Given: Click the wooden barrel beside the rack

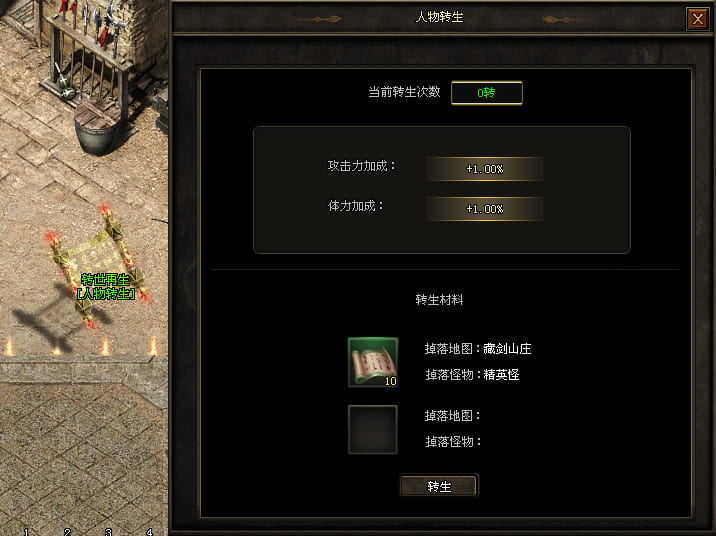Looking at the screenshot, I should 98,128.
